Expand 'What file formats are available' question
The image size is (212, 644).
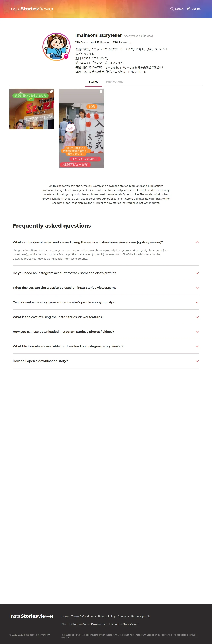point(197,346)
